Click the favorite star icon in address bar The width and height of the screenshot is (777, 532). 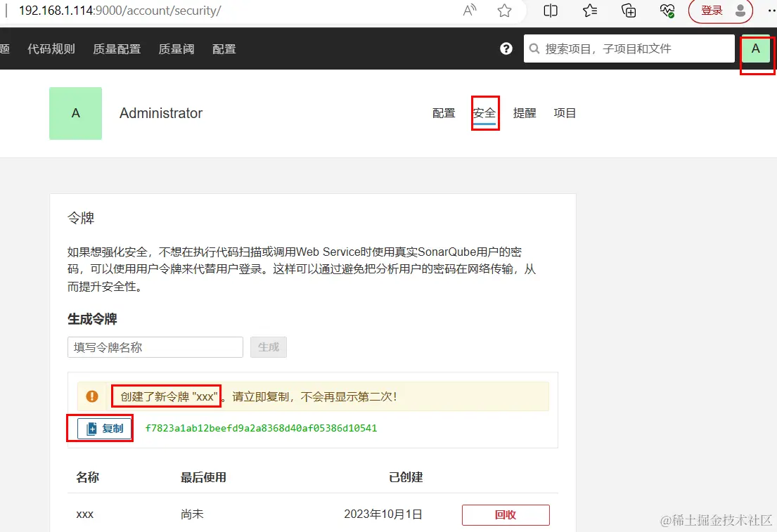click(504, 11)
